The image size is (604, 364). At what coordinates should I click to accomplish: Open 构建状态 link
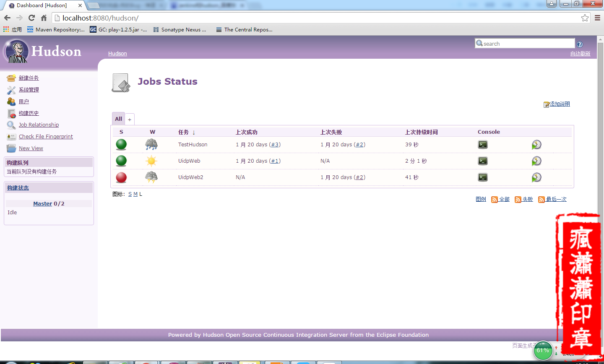(18, 188)
